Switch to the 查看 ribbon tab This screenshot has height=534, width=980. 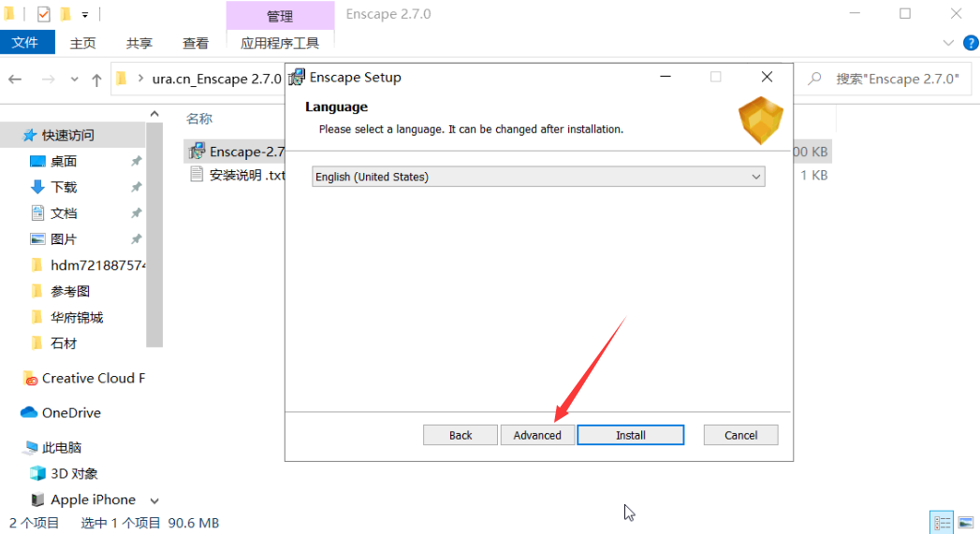(195, 43)
